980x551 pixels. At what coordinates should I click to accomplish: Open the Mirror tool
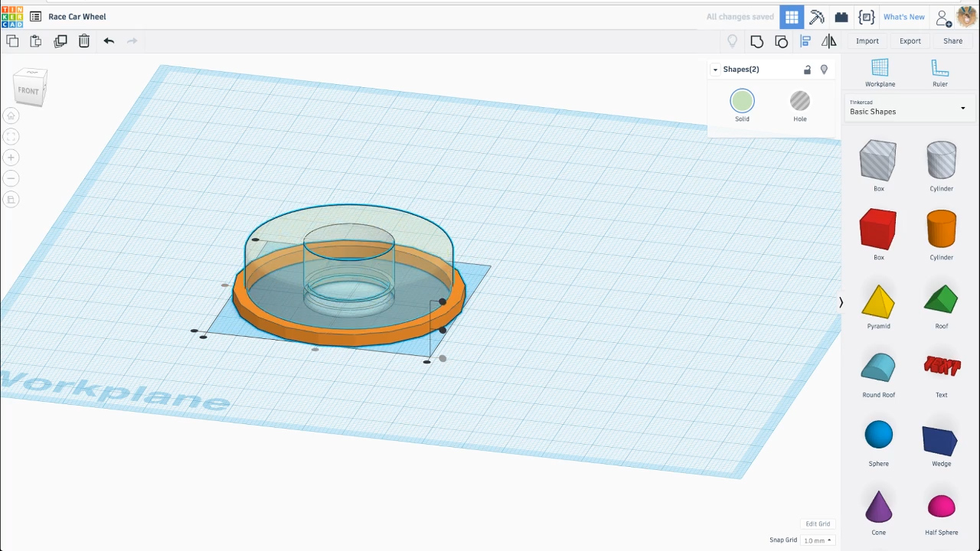point(829,41)
